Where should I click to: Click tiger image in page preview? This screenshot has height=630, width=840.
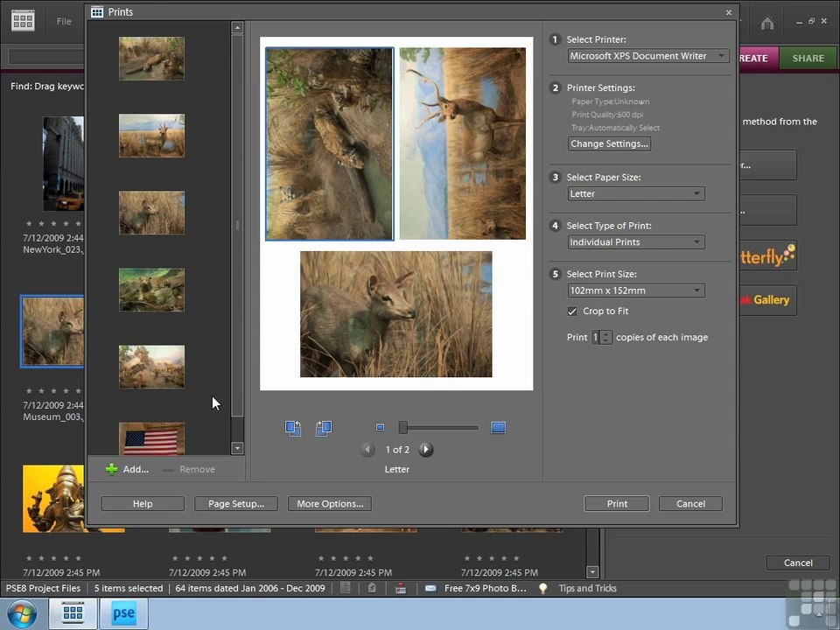click(x=330, y=143)
